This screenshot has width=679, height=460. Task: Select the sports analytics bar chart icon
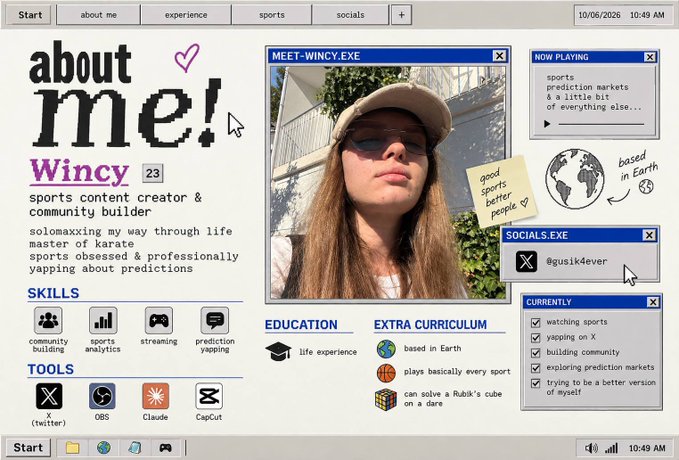[x=103, y=321]
